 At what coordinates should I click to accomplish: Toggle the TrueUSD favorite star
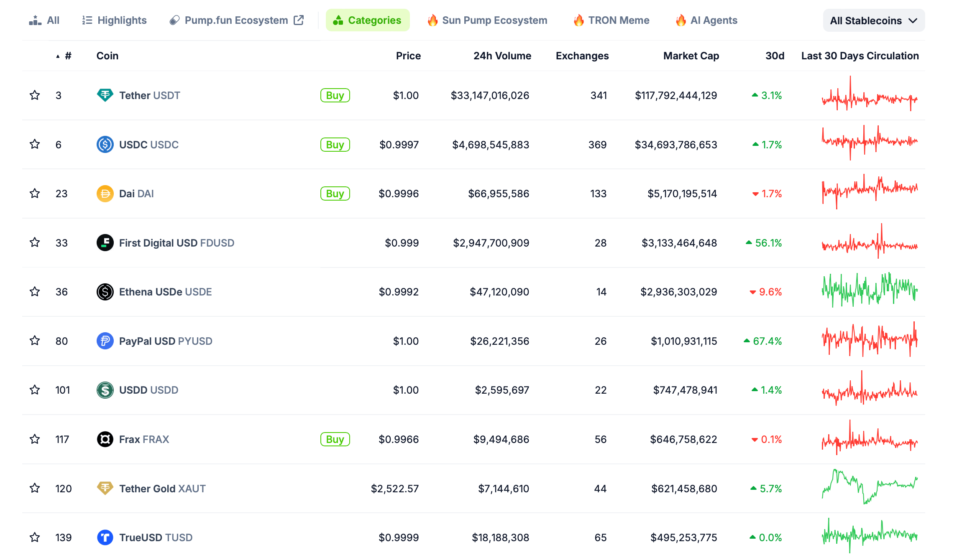tap(35, 537)
